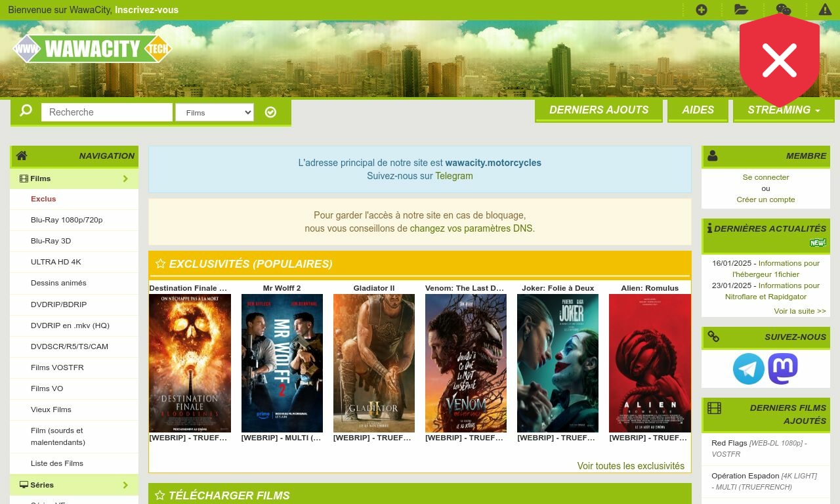Screen dimensions: 840x504
Task: Click the warning triangle icon in top bar
Action: click(x=825, y=10)
